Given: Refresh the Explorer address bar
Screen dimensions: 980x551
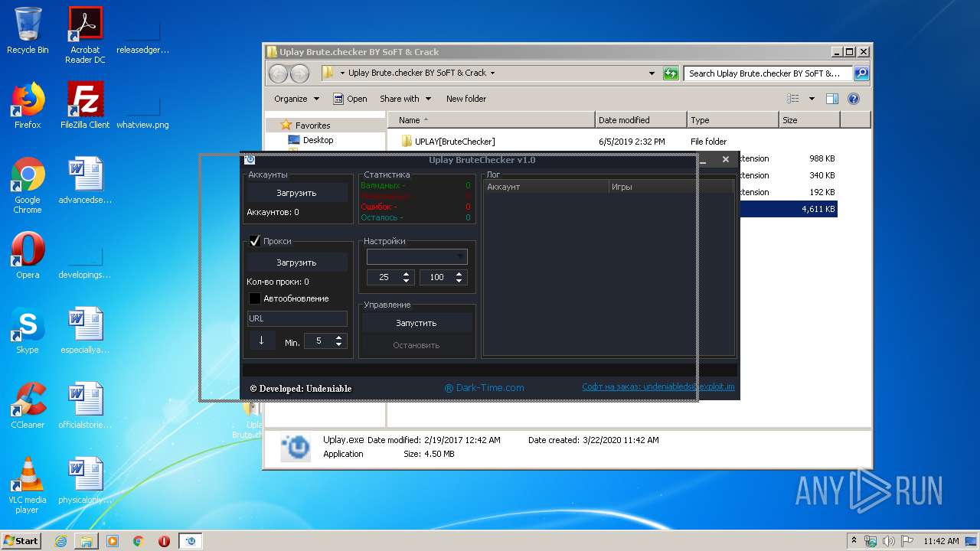Looking at the screenshot, I should 671,73.
